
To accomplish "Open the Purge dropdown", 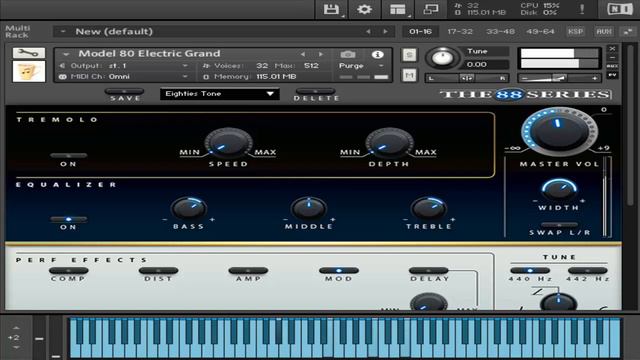I will point(362,66).
